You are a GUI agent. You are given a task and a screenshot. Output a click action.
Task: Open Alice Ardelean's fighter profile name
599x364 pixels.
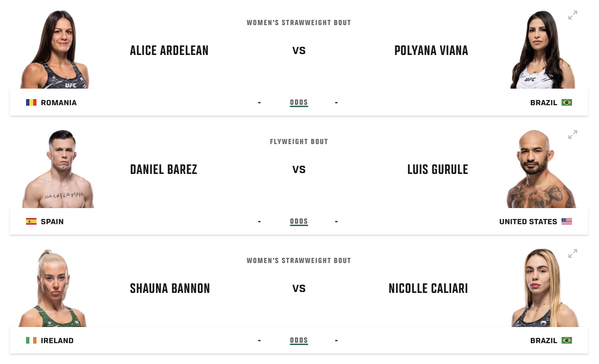169,51
